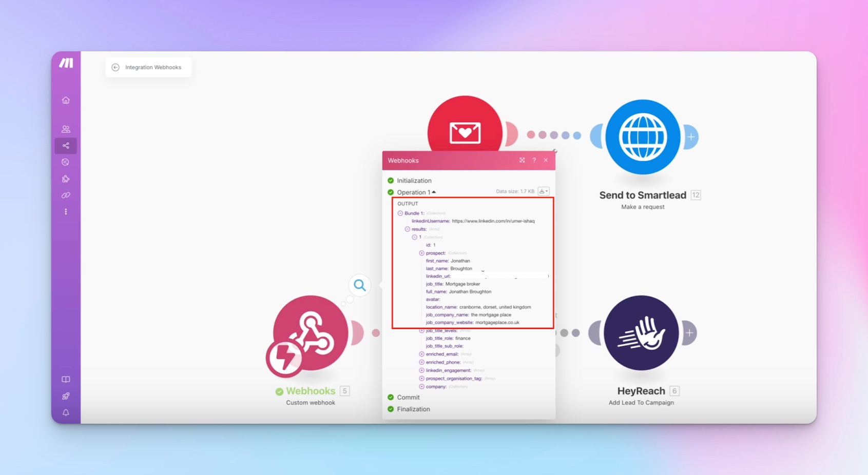Click the job_title: Mortgage broker row
The height and width of the screenshot is (475, 868).
click(x=453, y=284)
